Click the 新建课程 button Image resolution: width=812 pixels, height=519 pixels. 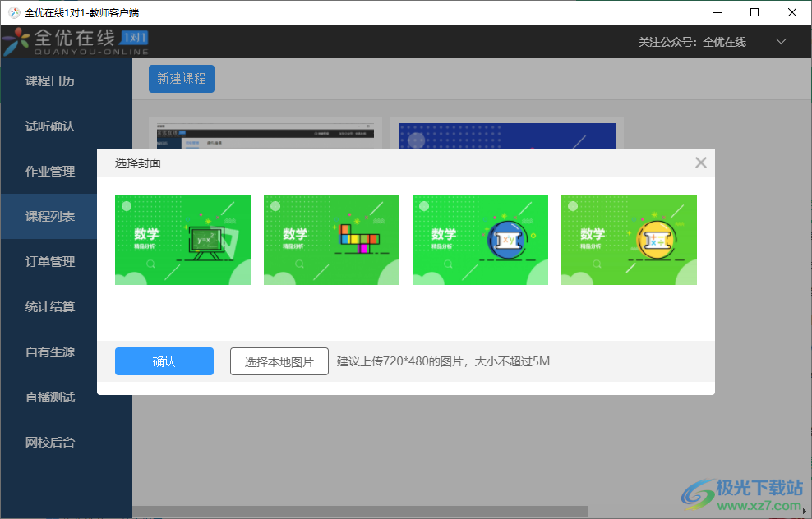pos(181,79)
